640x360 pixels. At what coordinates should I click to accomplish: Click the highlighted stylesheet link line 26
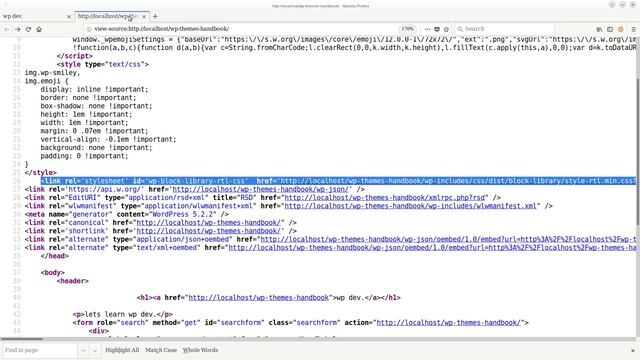tap(338, 181)
